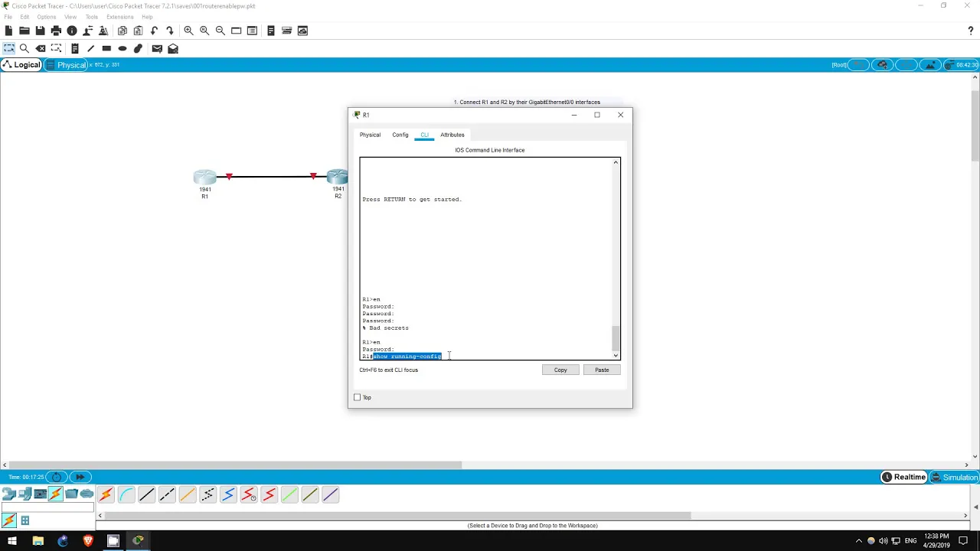Open the Options menu
980x551 pixels.
click(x=46, y=17)
